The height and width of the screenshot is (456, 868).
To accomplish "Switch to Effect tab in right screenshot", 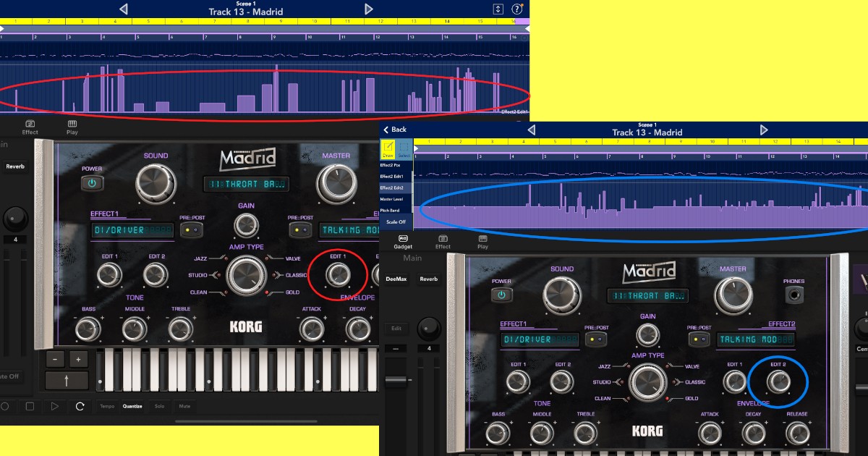I will pyautogui.click(x=443, y=242).
